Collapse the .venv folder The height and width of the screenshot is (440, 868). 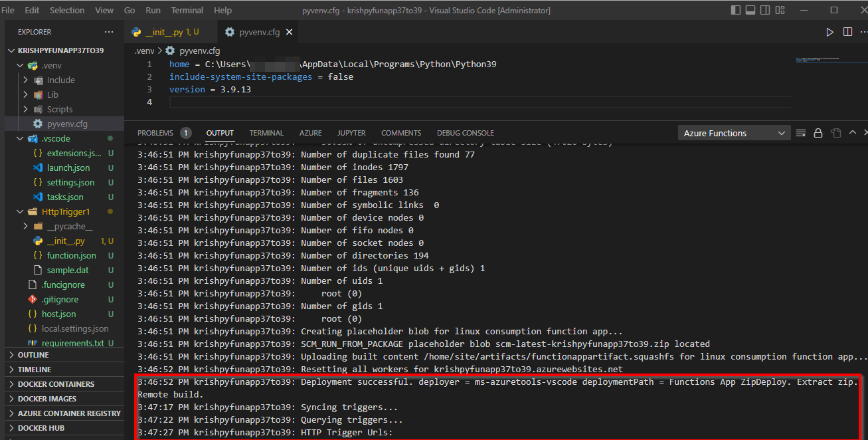point(20,65)
